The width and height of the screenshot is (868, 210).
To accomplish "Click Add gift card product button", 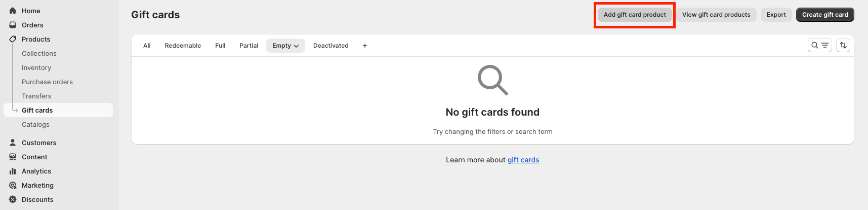I will point(635,15).
